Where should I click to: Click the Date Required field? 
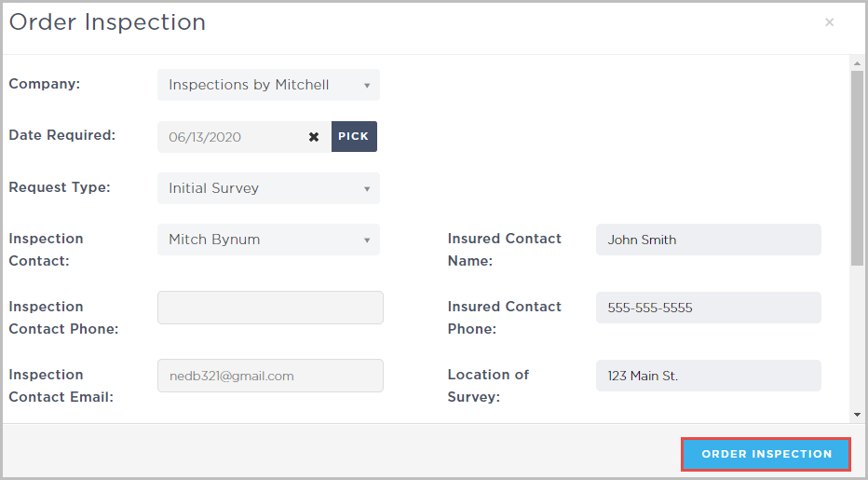[233, 137]
